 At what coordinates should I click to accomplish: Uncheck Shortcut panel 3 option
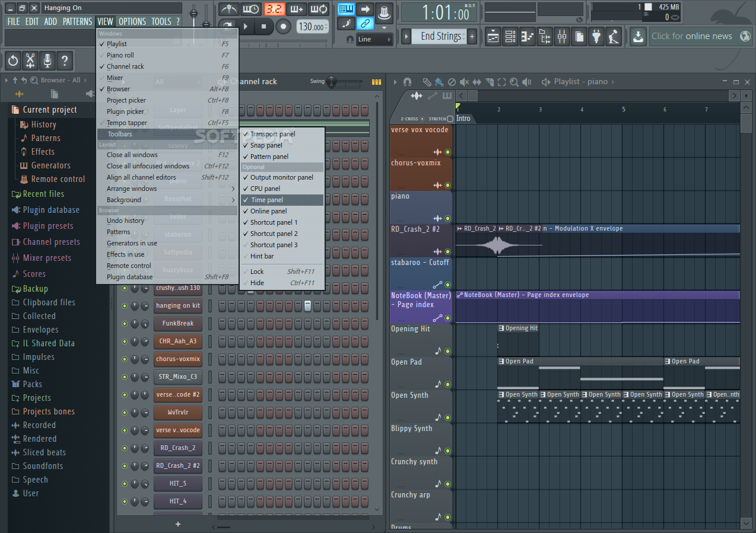tap(283, 245)
